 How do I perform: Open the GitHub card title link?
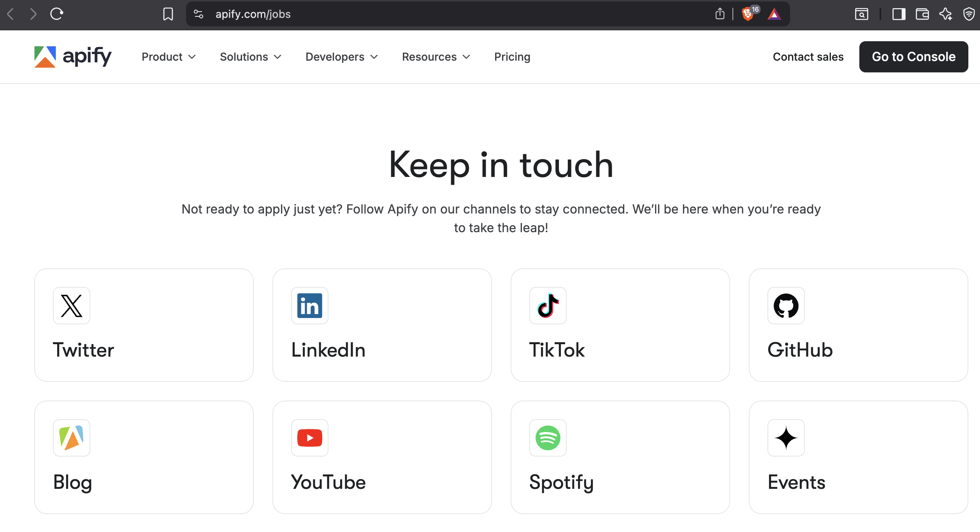click(800, 350)
